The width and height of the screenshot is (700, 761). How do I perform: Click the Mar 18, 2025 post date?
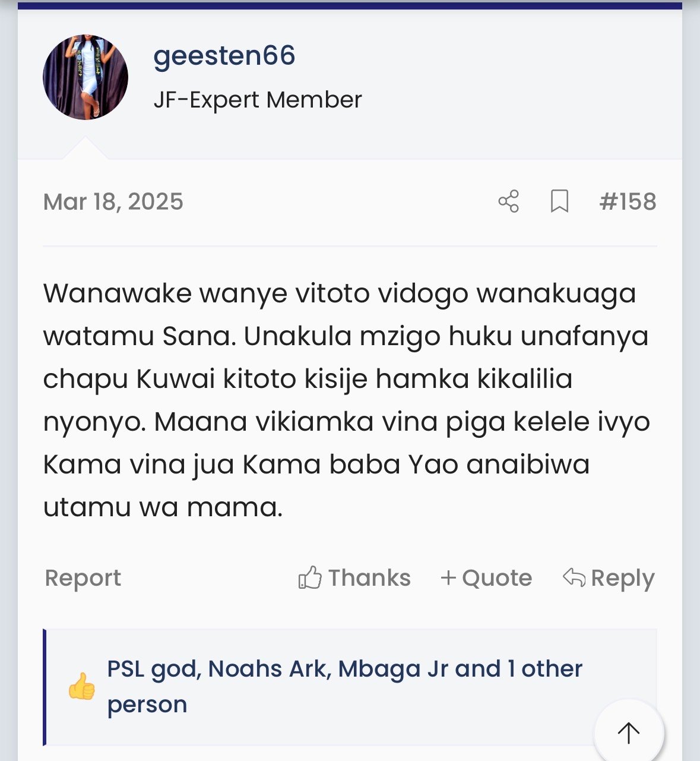coord(113,202)
